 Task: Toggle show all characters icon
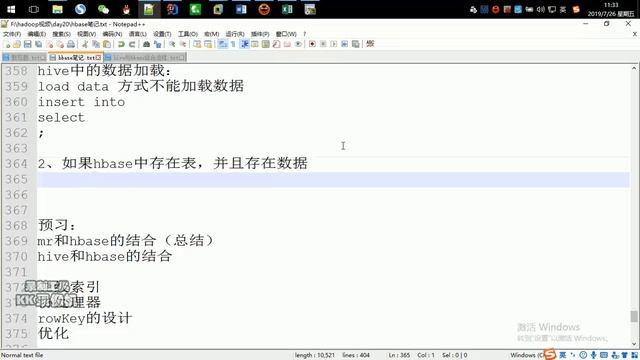click(233, 44)
